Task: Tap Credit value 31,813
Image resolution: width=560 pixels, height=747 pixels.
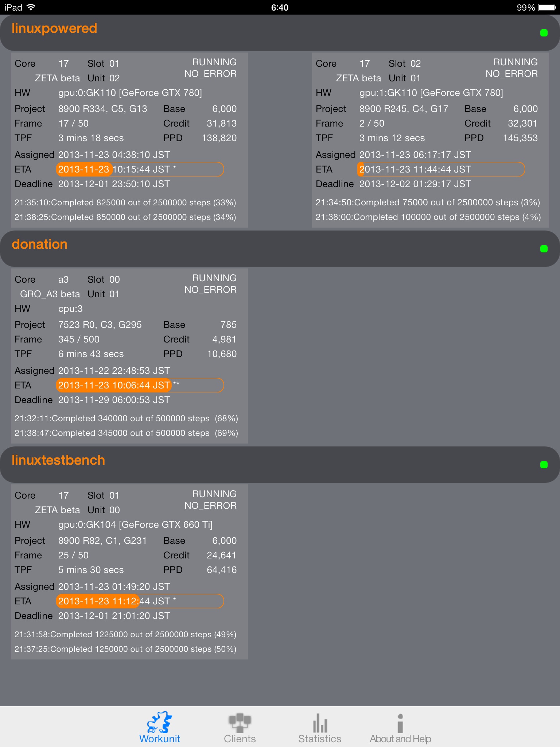Action: click(222, 123)
